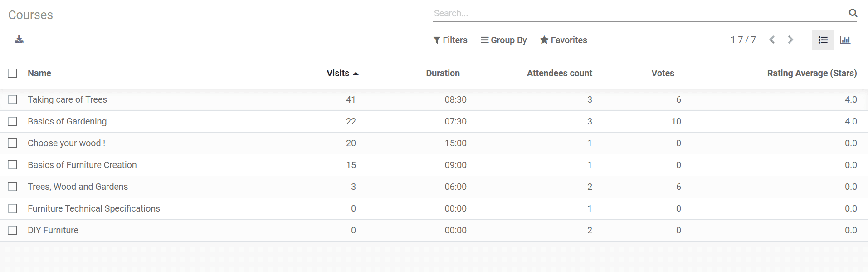
Task: Open the Taking care of Trees course
Action: pyautogui.click(x=67, y=99)
